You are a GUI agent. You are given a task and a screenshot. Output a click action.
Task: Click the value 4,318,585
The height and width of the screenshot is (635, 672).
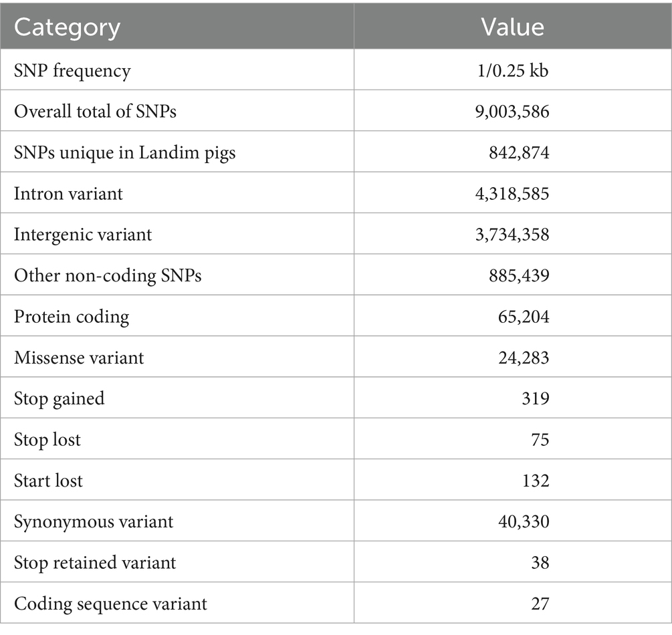(510, 194)
